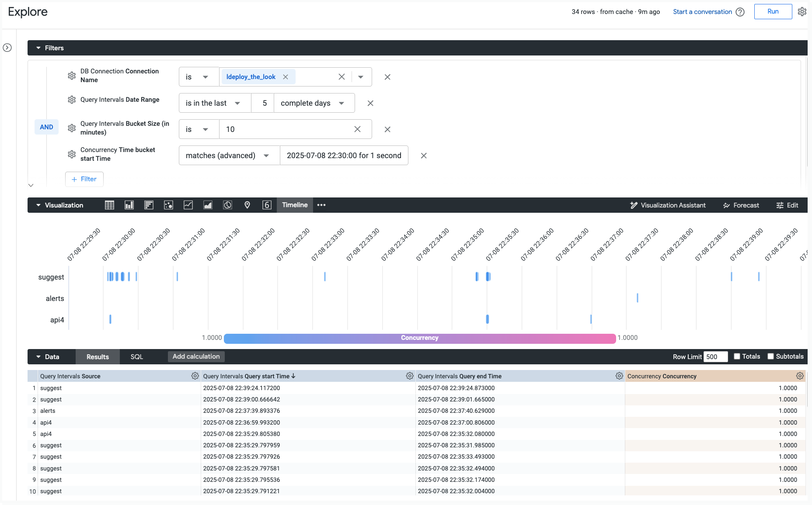Collapse the Filters section
The image size is (812, 505).
(38, 48)
